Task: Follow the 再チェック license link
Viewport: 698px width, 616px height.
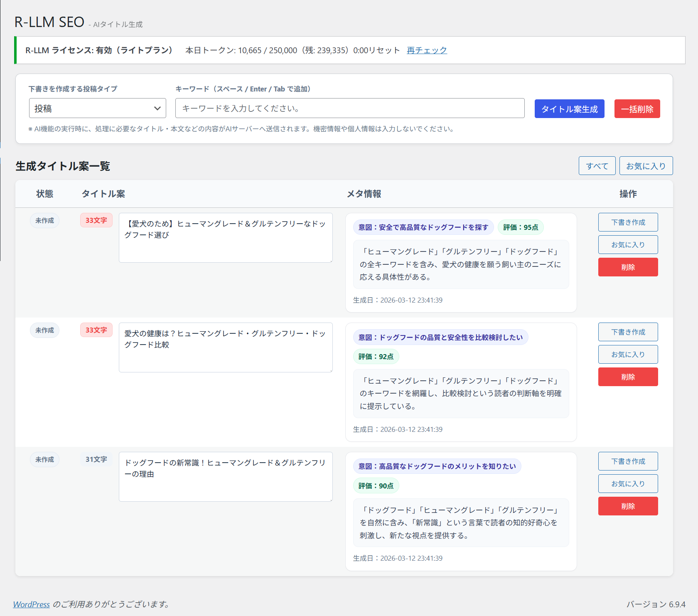Action: (x=427, y=50)
